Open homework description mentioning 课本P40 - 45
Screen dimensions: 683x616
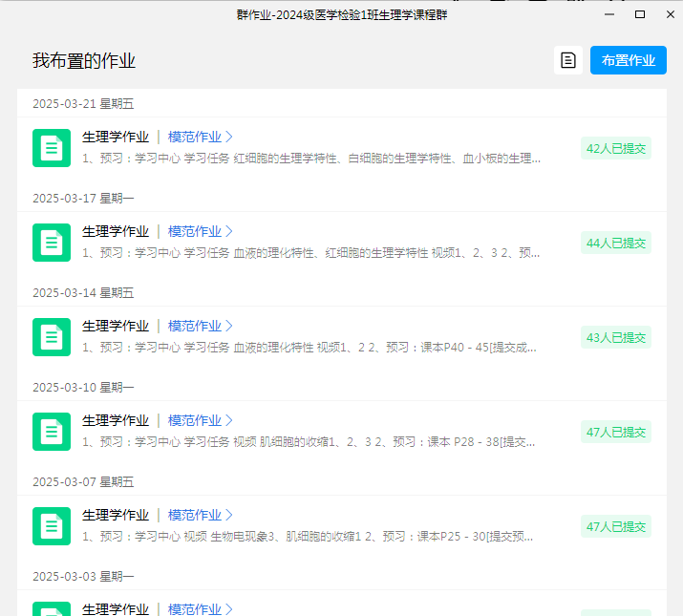[310, 348]
